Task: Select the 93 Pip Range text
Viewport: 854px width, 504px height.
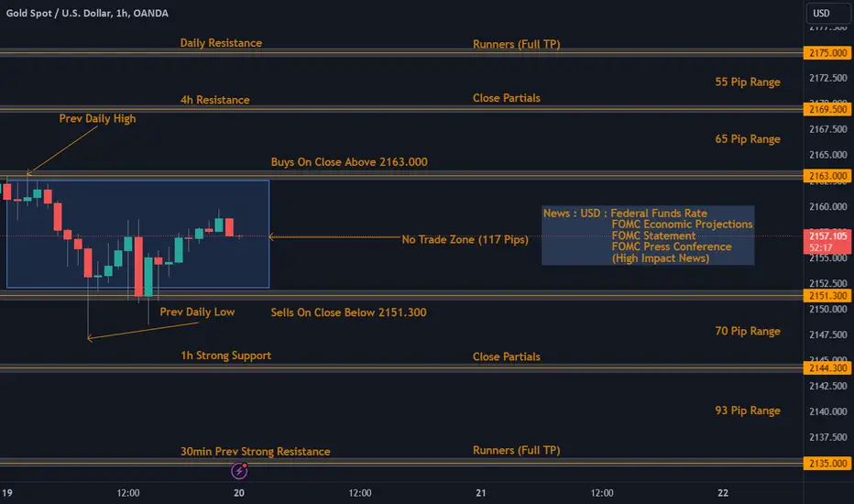Action: coord(748,411)
